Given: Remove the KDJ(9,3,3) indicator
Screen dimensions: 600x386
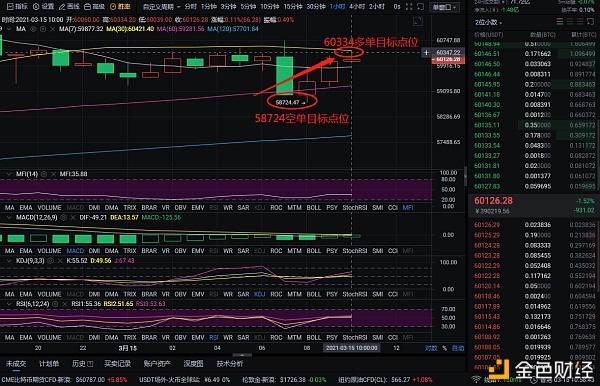Looking at the screenshot, I should coord(60,261).
